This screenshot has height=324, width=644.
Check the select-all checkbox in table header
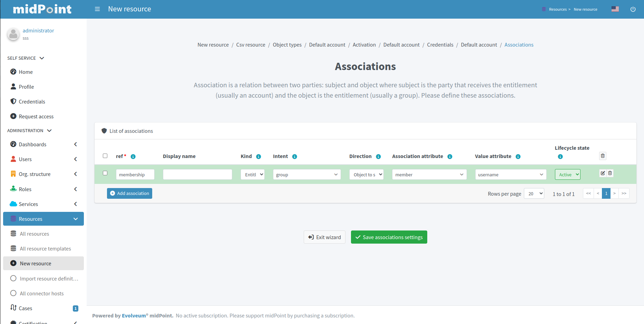[x=105, y=156]
